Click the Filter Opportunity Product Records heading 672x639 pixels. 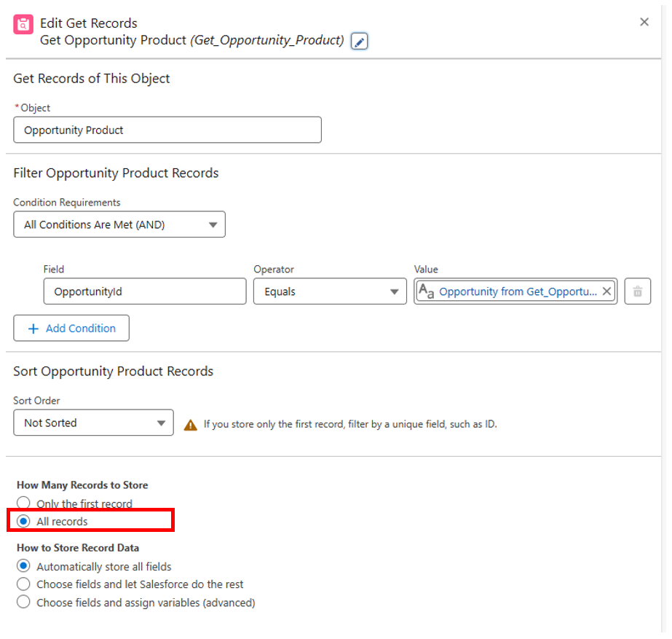116,173
